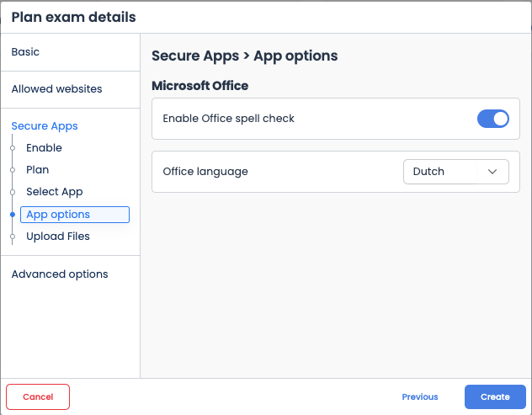Select the Enable step under Secure Apps
The width and height of the screenshot is (532, 415).
44,148
